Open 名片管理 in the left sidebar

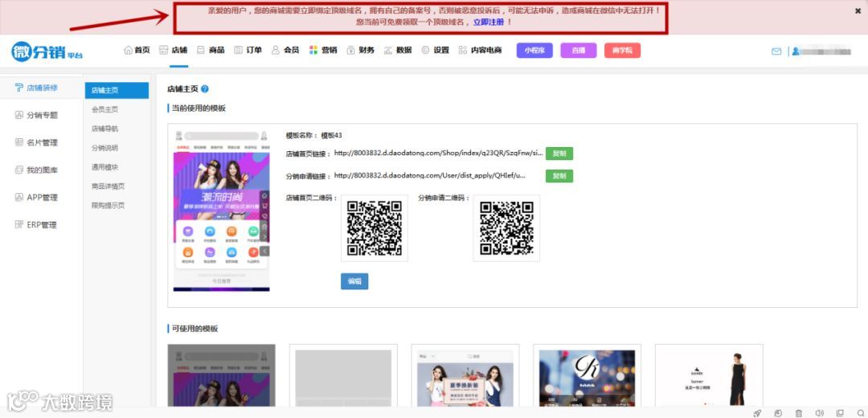point(36,142)
